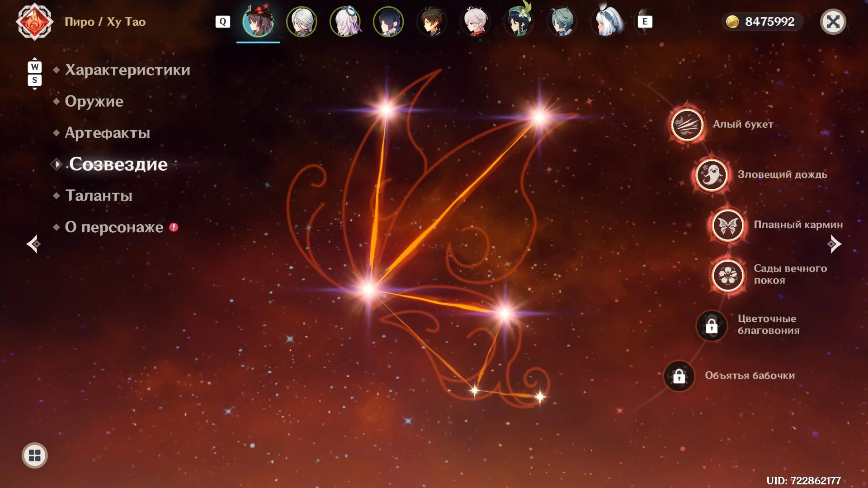Open the Характеристики menu item
The image size is (868, 488).
click(127, 70)
